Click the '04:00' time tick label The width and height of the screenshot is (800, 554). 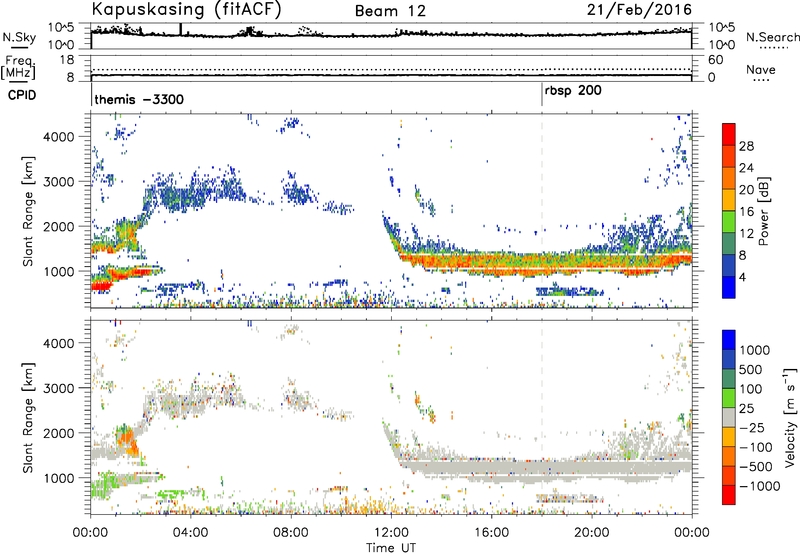point(191,533)
